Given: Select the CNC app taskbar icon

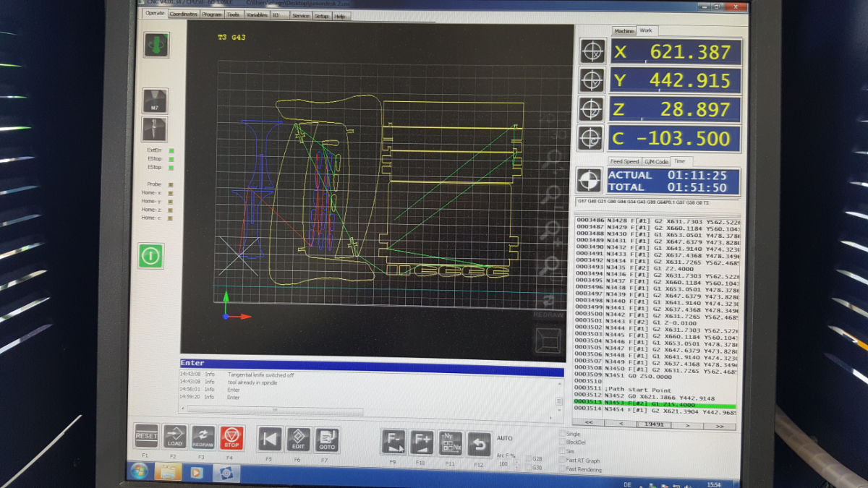Looking at the screenshot, I should pyautogui.click(x=225, y=474).
